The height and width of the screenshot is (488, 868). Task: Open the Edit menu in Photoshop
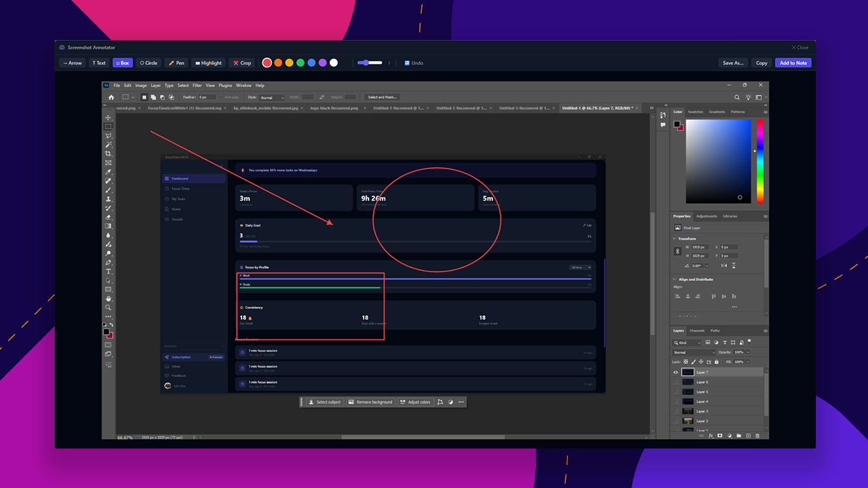128,85
